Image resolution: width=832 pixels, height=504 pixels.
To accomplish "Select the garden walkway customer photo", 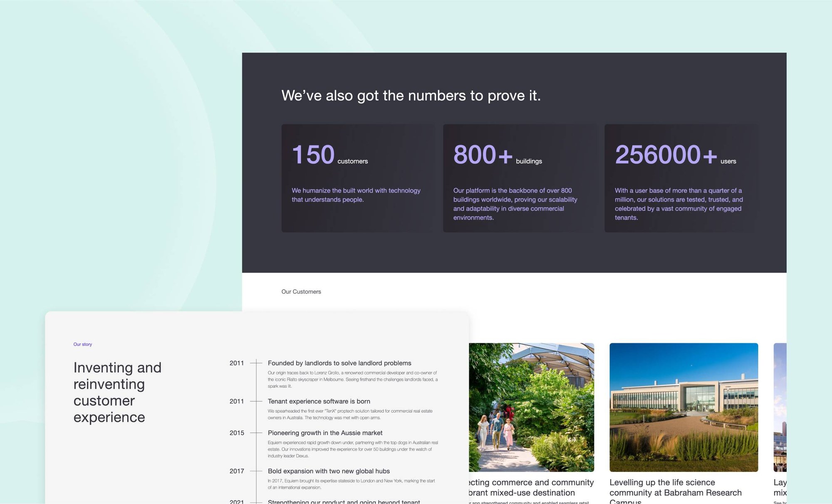I will [531, 407].
